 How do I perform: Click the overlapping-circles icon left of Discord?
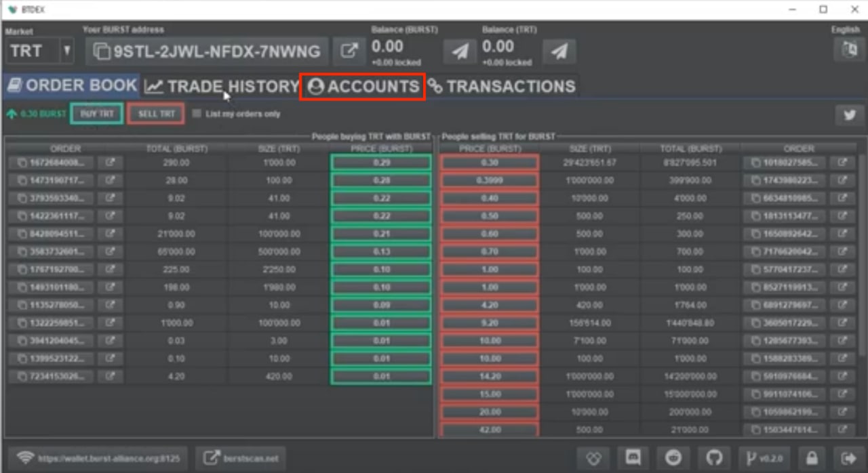pos(594,458)
